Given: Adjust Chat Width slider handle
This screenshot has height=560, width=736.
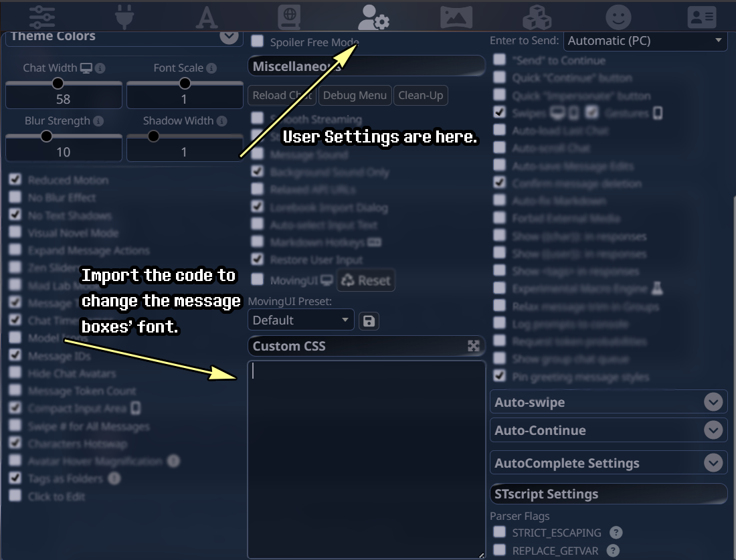Looking at the screenshot, I should pyautogui.click(x=58, y=84).
